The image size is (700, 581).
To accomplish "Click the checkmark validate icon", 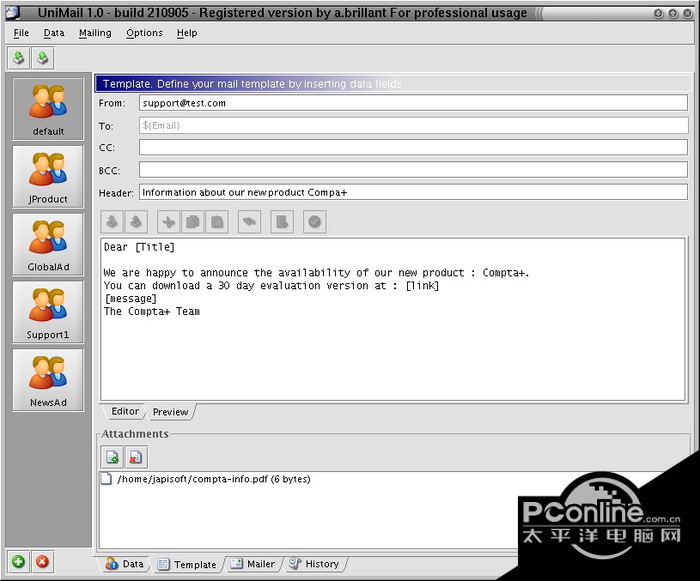I will [x=315, y=222].
